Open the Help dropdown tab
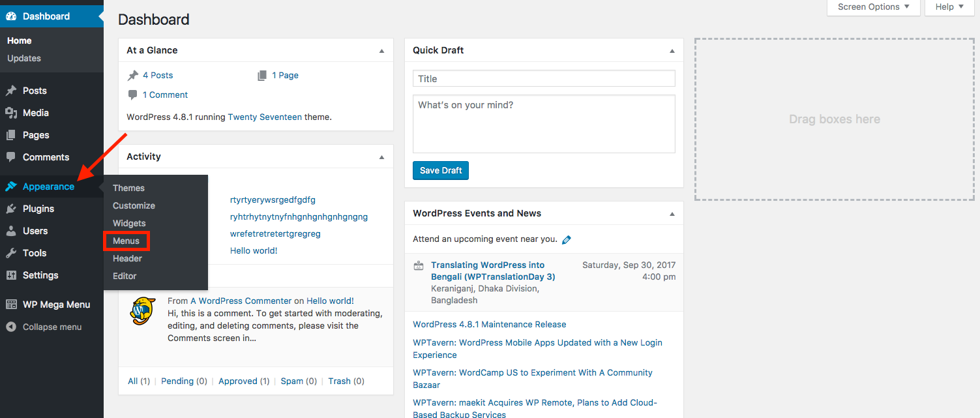This screenshot has width=980, height=418. pos(949,7)
